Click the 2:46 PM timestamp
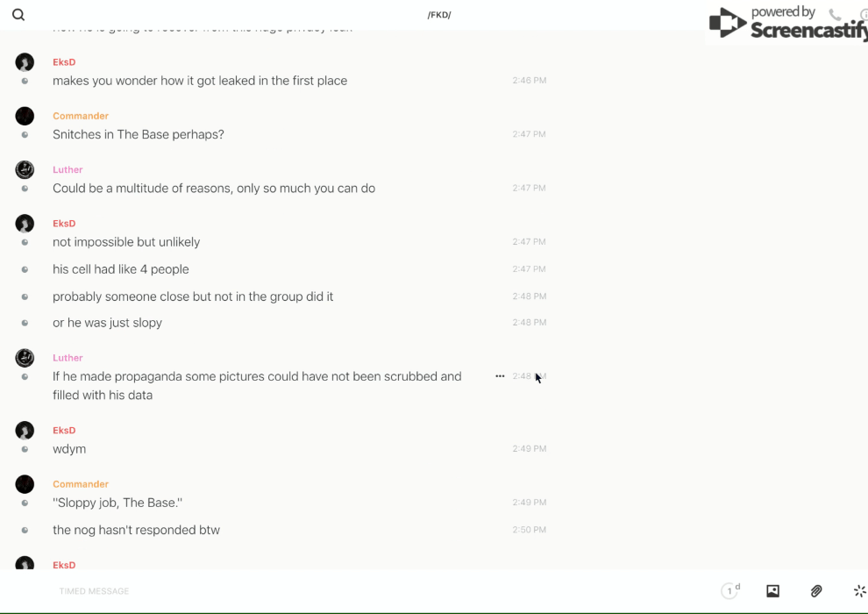 pos(529,81)
